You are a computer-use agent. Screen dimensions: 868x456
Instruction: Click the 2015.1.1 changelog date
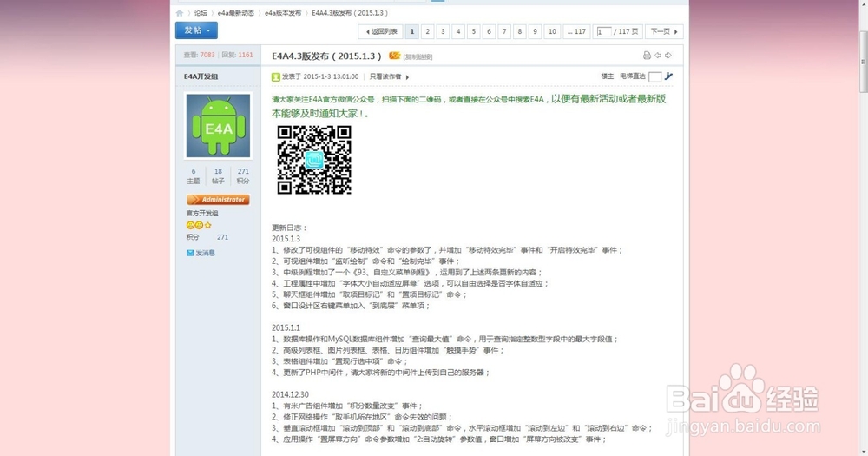tap(286, 328)
